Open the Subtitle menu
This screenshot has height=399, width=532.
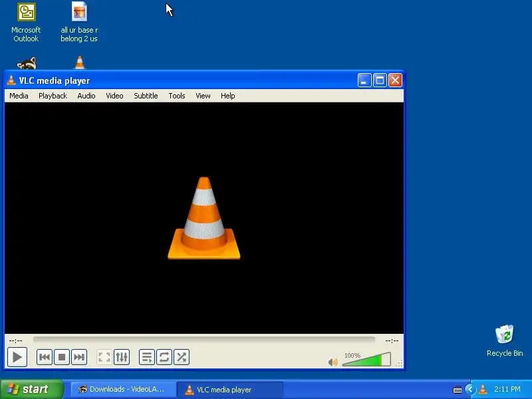[x=146, y=96]
